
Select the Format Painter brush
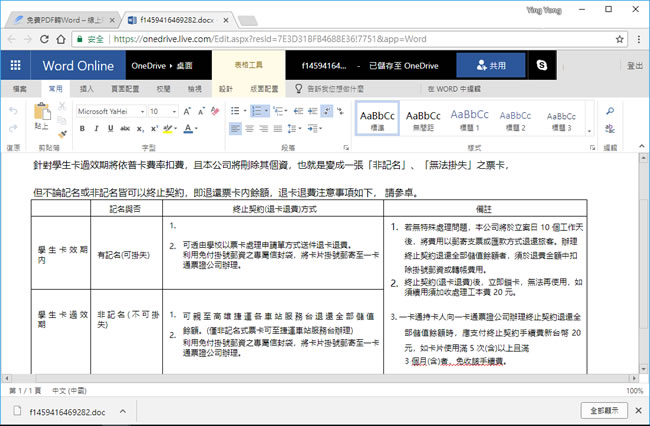tap(62, 134)
